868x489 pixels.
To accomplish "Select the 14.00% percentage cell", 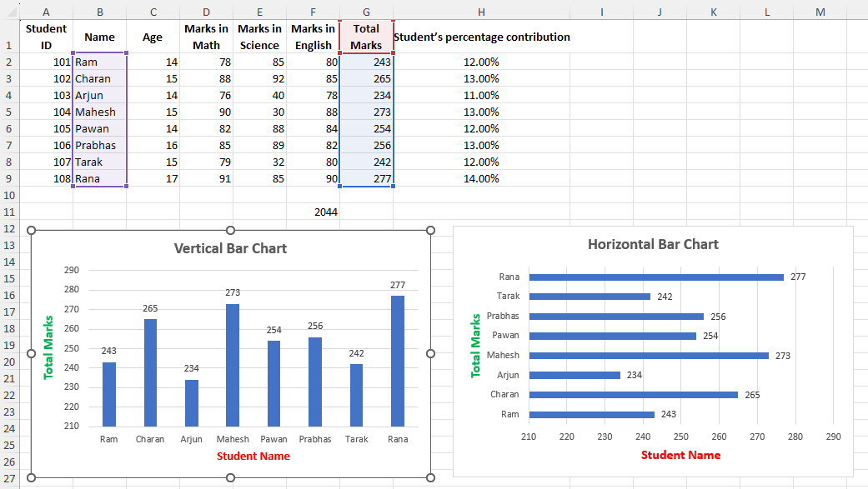I will click(481, 178).
